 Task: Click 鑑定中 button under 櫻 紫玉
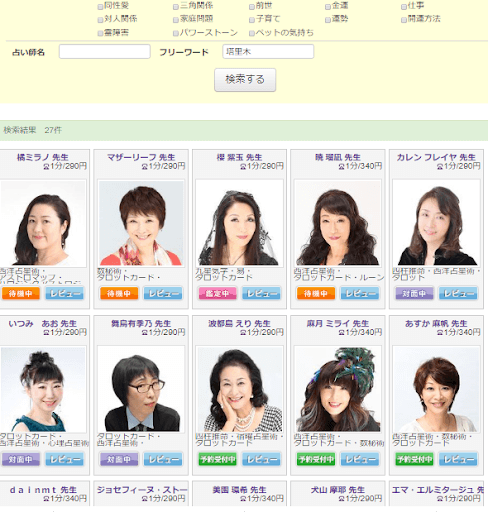(217, 293)
